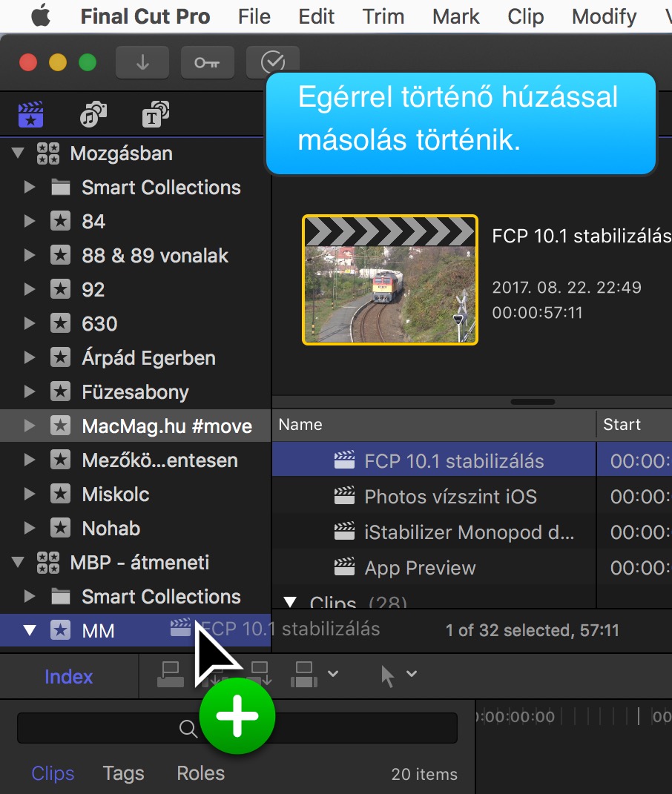672x794 pixels.
Task: Open the Clip menu
Action: point(526,17)
